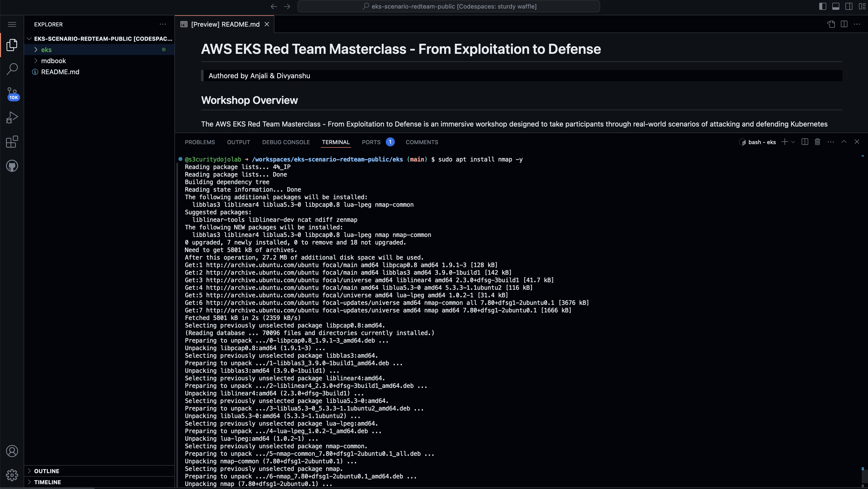The image size is (868, 489).
Task: Expand the mdbook folder
Action: (x=53, y=61)
